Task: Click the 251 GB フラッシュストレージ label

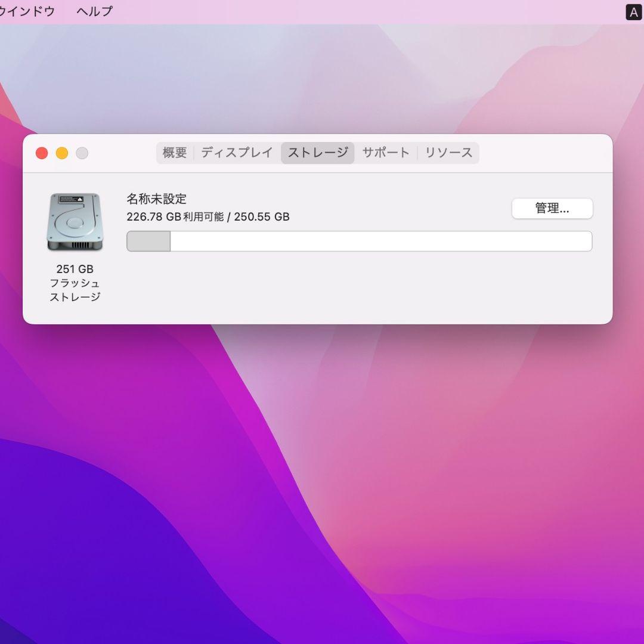Action: click(x=75, y=283)
